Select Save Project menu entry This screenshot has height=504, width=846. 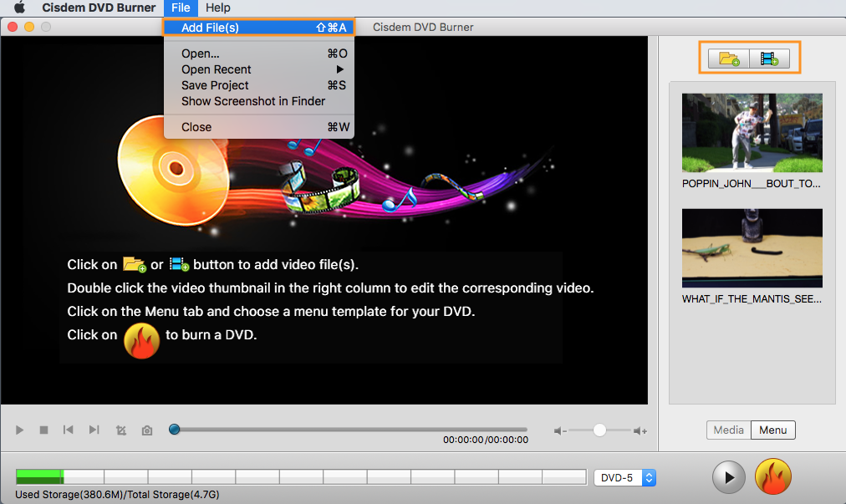click(259, 85)
